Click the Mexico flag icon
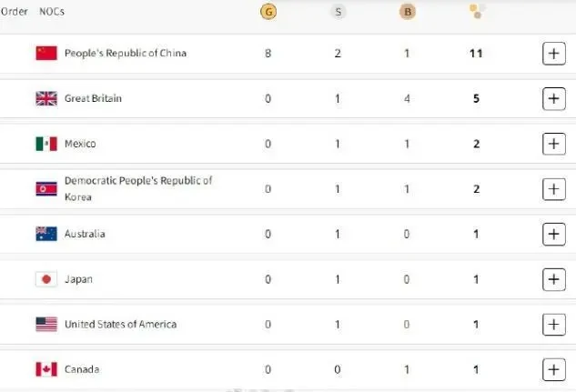576x392 pixels. pyautogui.click(x=46, y=144)
